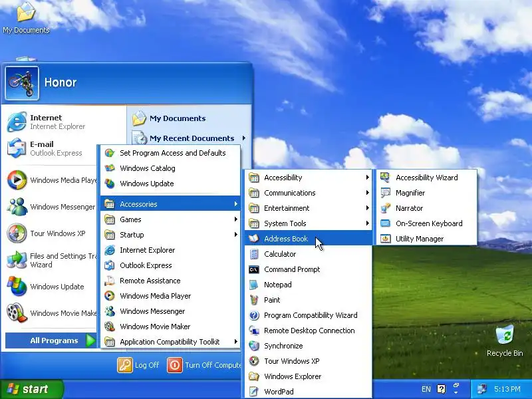
Task: Open Remote Desktop Connection
Action: tap(308, 331)
